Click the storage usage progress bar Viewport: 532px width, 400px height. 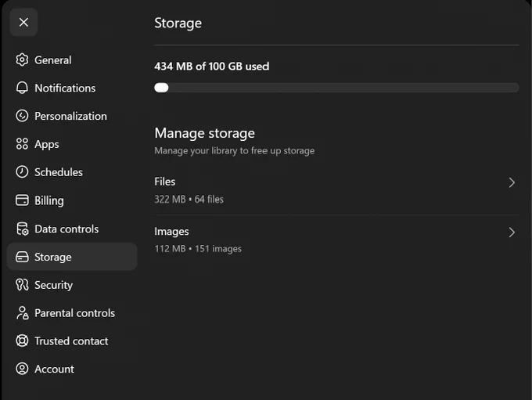tap(336, 88)
